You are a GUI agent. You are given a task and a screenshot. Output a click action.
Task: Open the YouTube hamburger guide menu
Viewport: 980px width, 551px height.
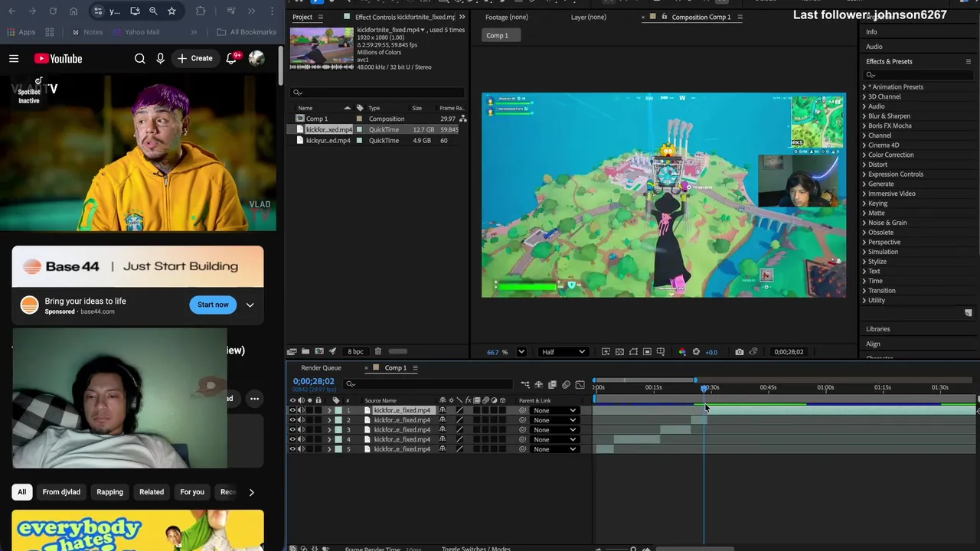click(14, 58)
